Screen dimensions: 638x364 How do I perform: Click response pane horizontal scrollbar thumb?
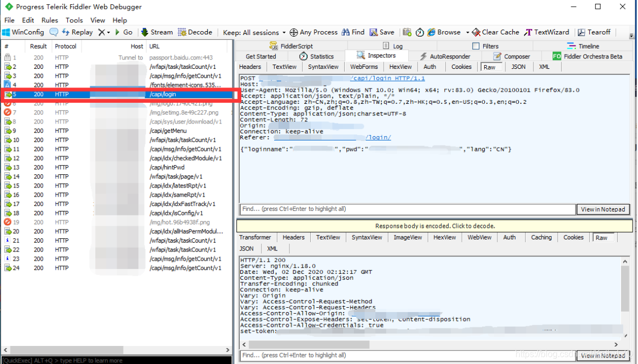[x=309, y=344]
